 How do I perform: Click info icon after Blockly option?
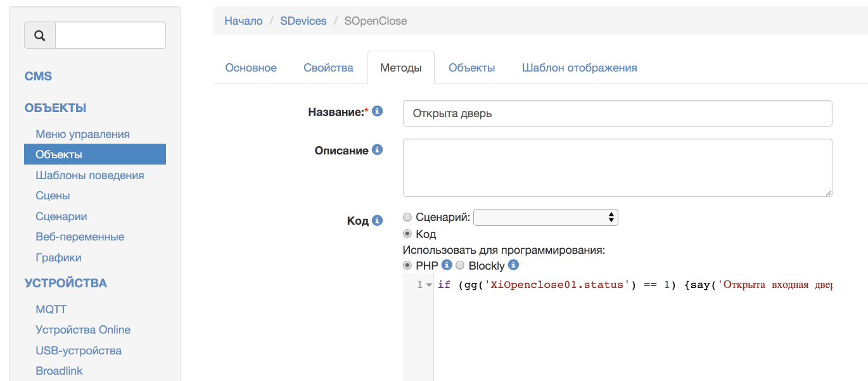pyautogui.click(x=514, y=265)
